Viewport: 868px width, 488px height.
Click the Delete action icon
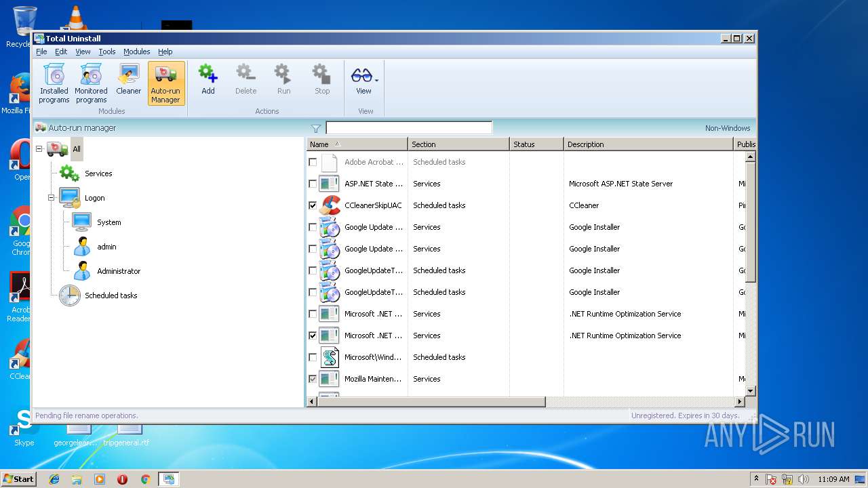point(245,74)
